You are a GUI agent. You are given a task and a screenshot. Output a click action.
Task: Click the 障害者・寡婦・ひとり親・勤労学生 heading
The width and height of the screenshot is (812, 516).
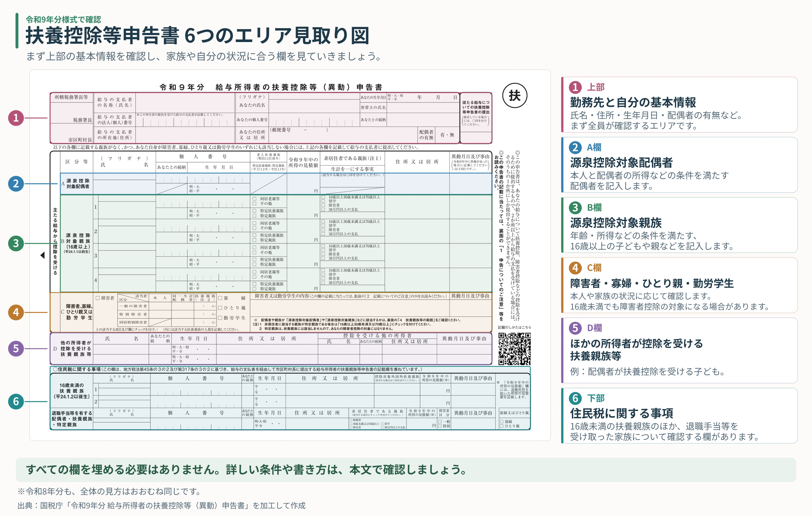click(x=652, y=283)
